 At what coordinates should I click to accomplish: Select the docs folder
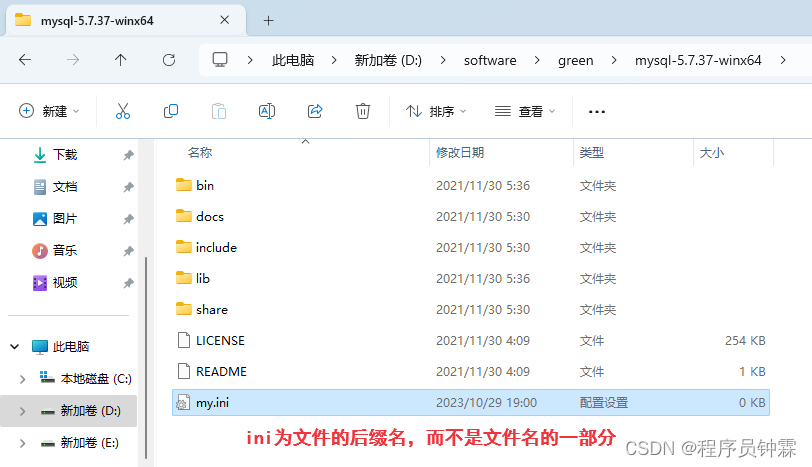(471, 216)
